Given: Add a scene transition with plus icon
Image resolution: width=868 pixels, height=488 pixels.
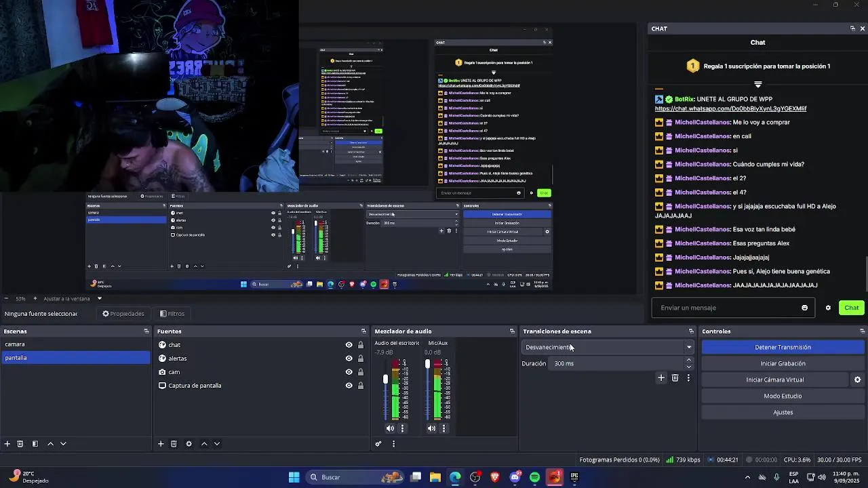Looking at the screenshot, I should click(x=661, y=378).
